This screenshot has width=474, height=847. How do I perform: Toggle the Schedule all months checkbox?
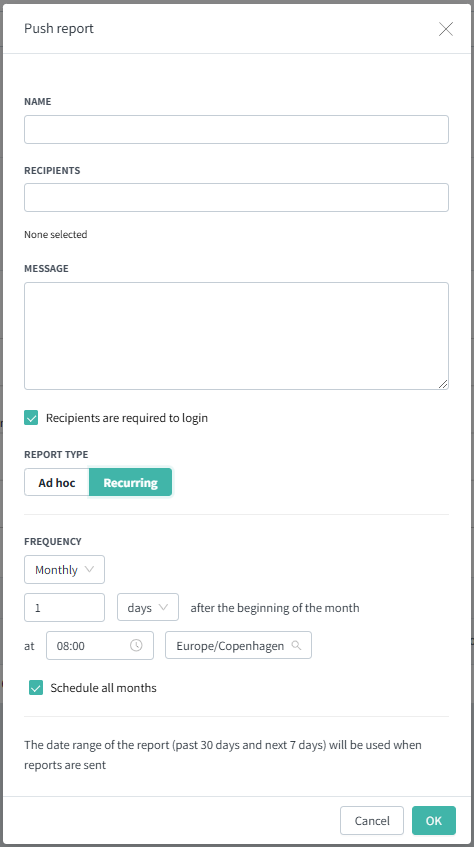click(36, 688)
